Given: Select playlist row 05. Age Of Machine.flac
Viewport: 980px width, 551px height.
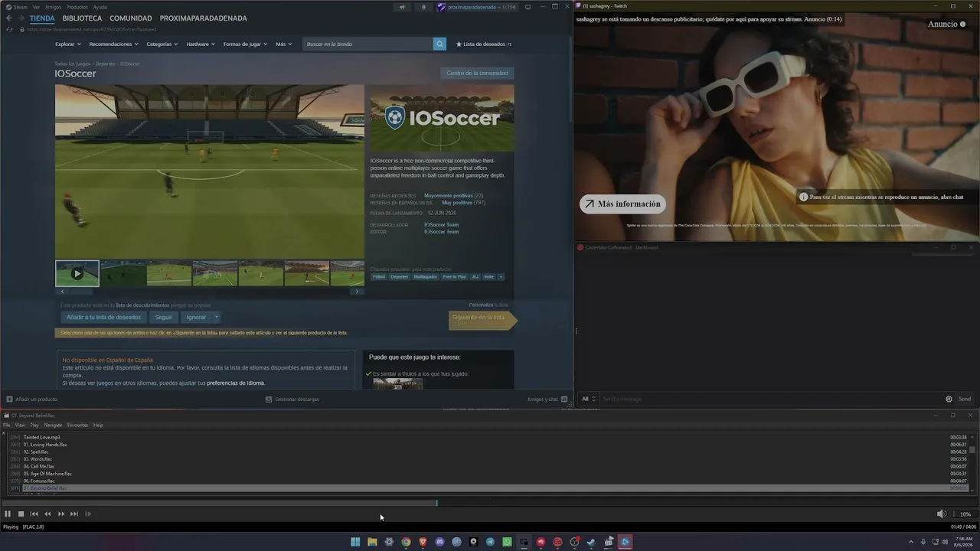Looking at the screenshot, I should pyautogui.click(x=488, y=474).
